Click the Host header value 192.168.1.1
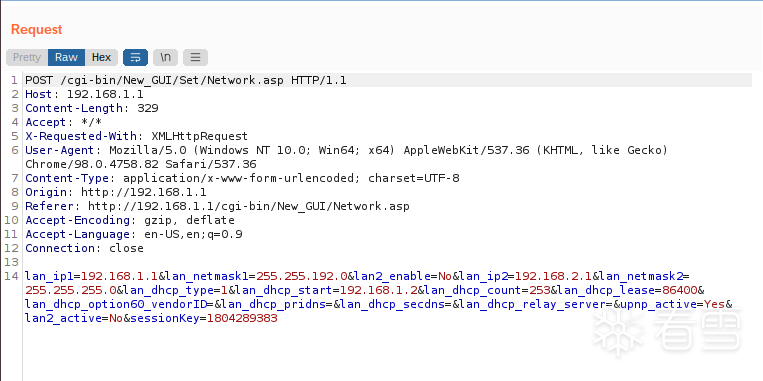 [105, 94]
